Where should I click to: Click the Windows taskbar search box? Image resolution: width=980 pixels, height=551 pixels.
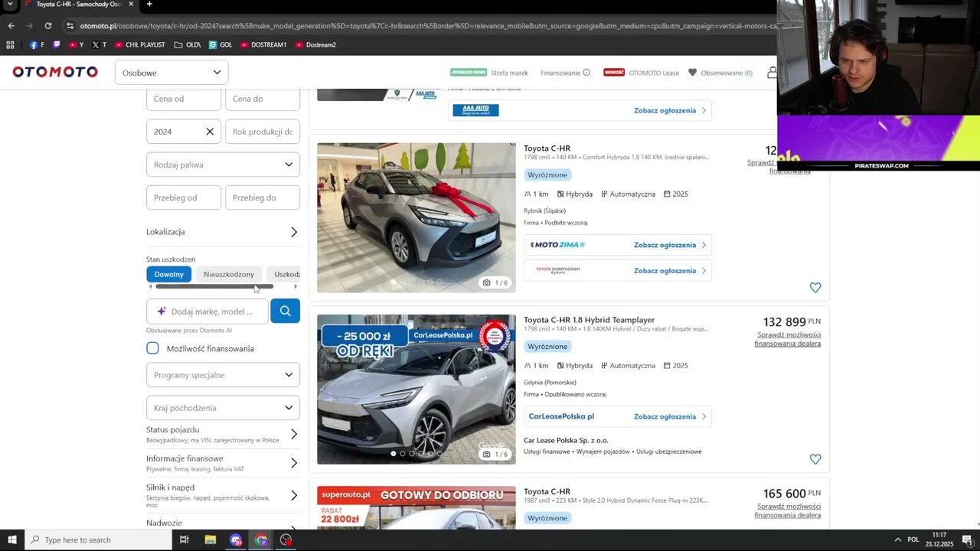pyautogui.click(x=98, y=540)
